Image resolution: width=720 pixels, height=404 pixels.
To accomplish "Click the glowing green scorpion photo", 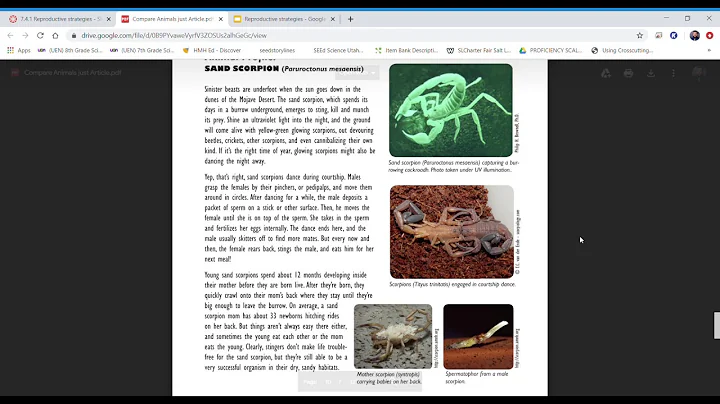I will [450, 110].
